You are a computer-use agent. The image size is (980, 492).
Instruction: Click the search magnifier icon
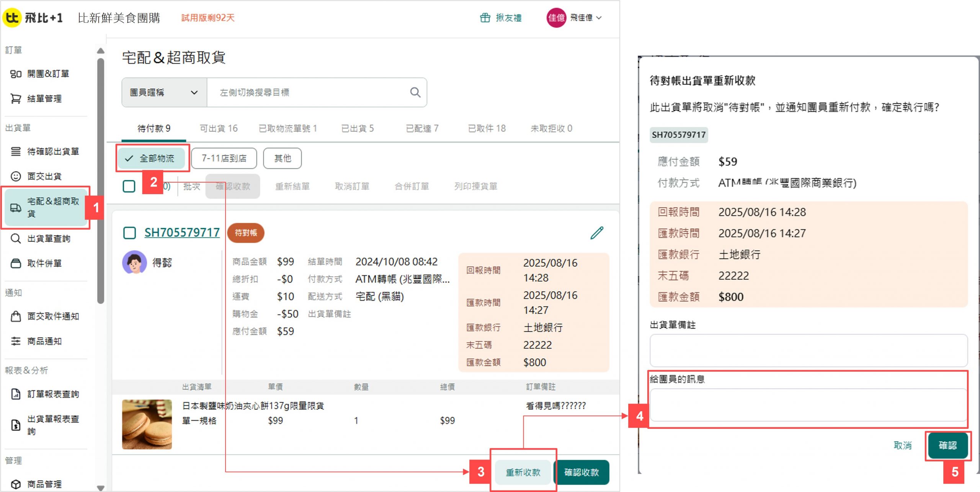415,92
